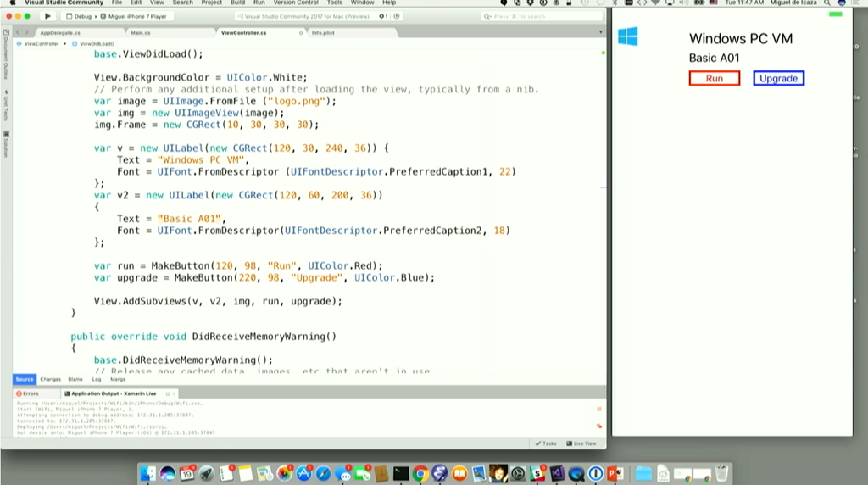This screenshot has width=868, height=485.
Task: Open Finder from the Dock
Action: tap(147, 473)
